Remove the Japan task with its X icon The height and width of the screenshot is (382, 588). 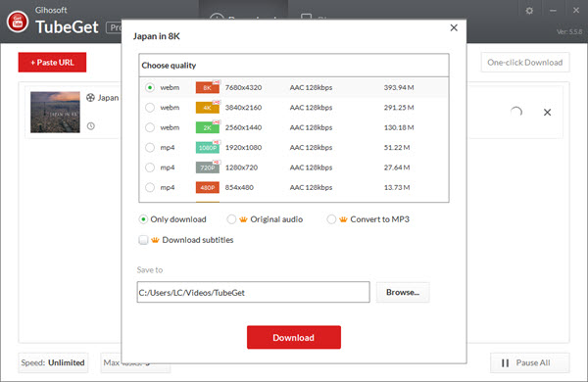[547, 112]
